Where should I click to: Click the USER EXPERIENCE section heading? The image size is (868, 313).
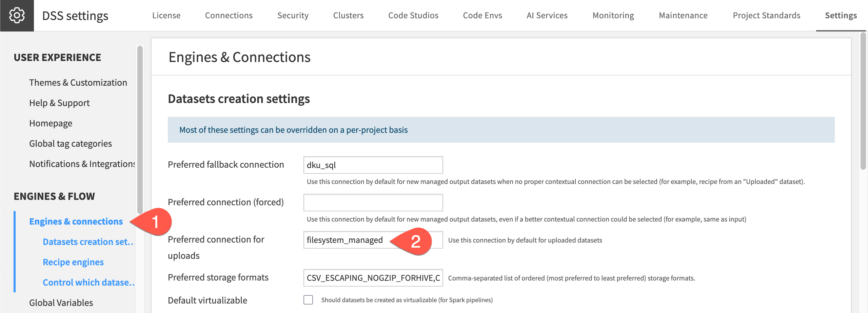(57, 58)
